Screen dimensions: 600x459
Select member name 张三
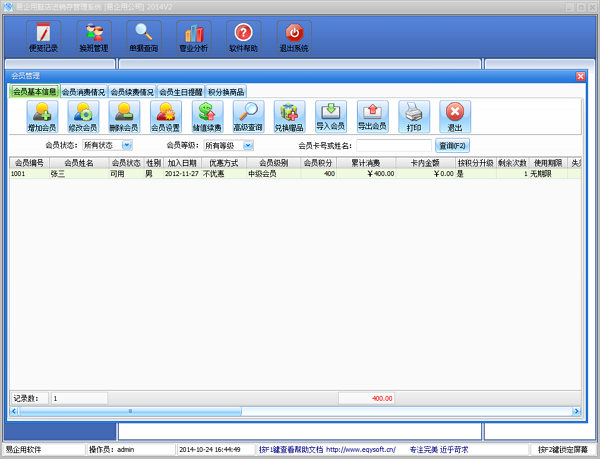coord(79,174)
